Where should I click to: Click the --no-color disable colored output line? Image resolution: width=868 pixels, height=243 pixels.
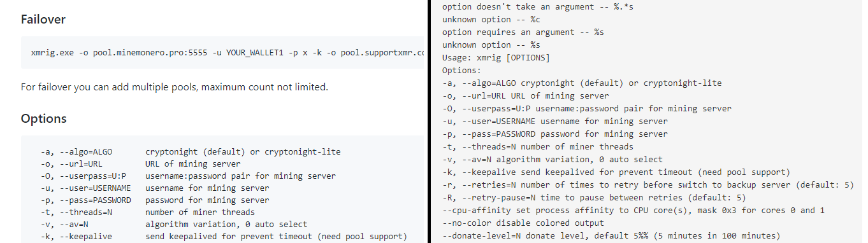pyautogui.click(x=523, y=223)
